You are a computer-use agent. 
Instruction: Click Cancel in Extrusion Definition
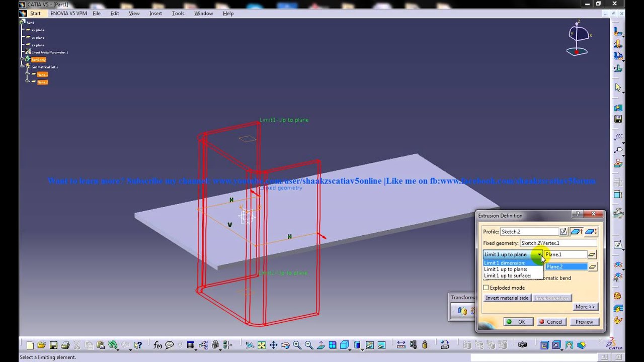click(551, 322)
